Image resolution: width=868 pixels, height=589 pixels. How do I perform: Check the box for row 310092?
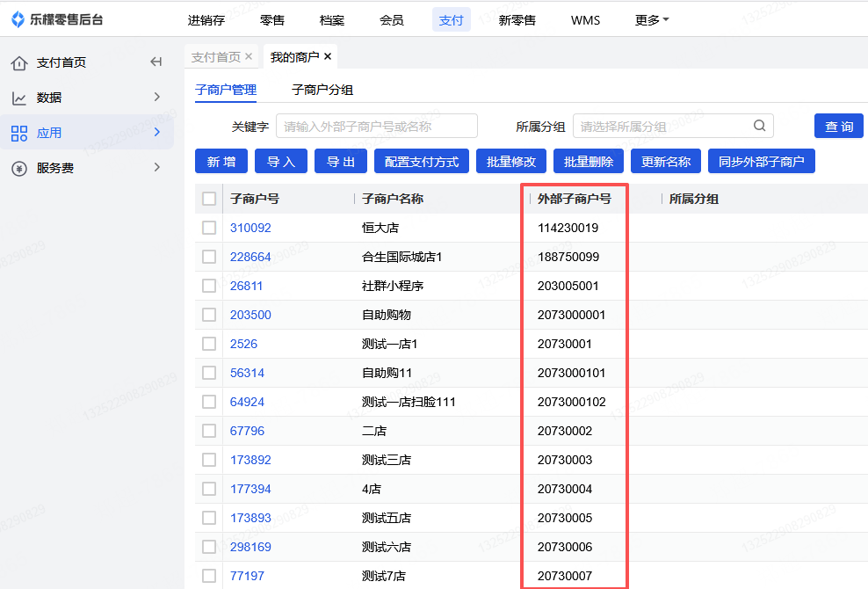[x=209, y=228]
